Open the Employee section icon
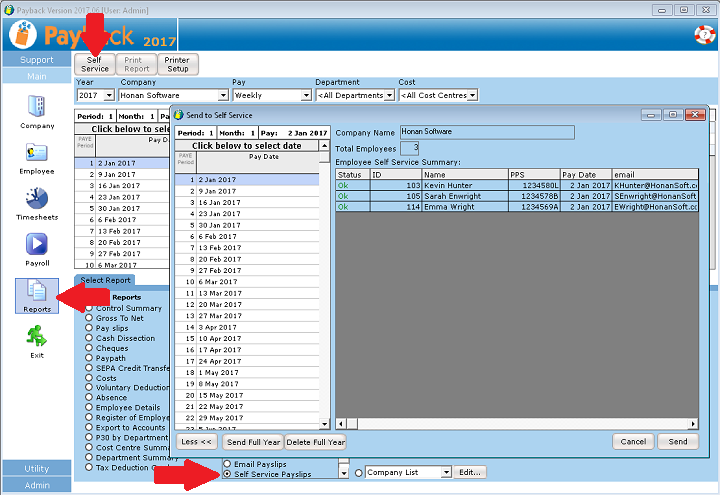The image size is (720, 495). [37, 153]
